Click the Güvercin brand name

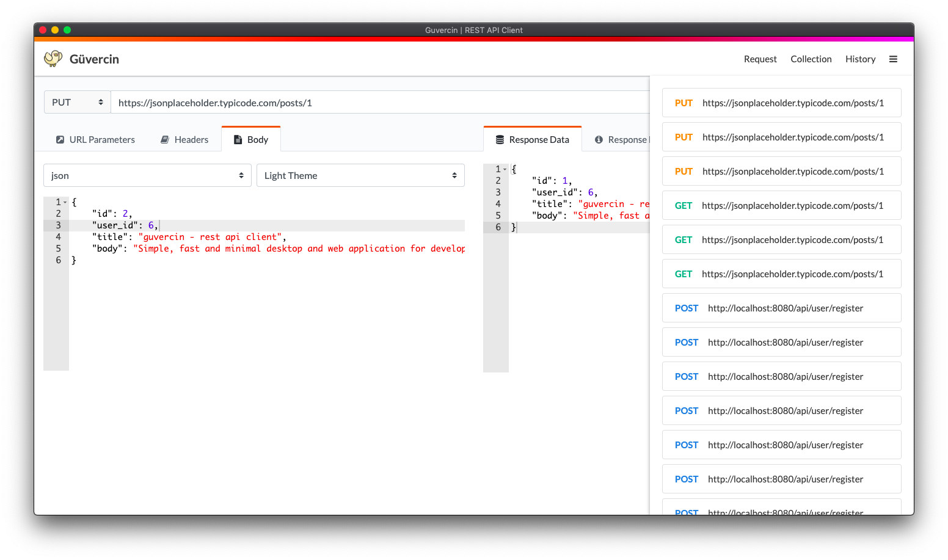[94, 59]
